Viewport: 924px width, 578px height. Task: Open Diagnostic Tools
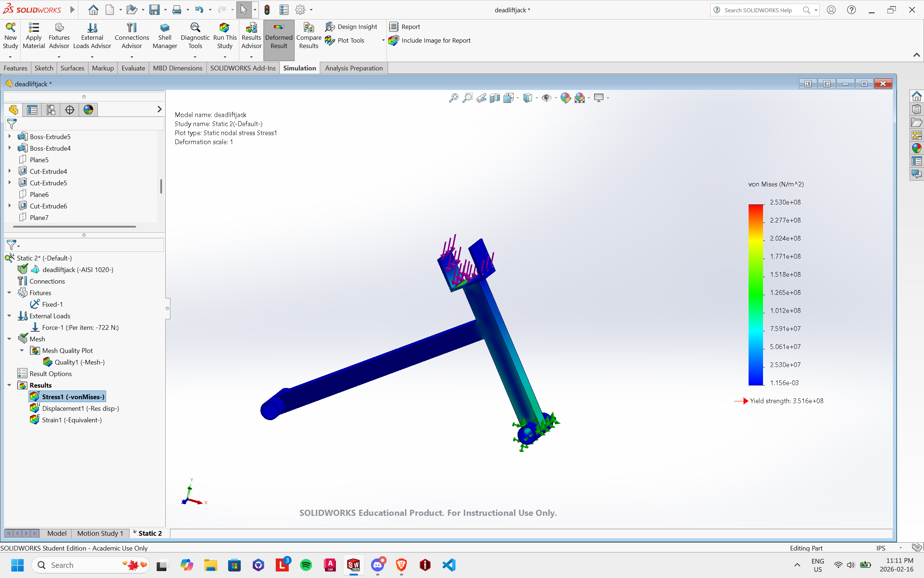click(x=195, y=36)
